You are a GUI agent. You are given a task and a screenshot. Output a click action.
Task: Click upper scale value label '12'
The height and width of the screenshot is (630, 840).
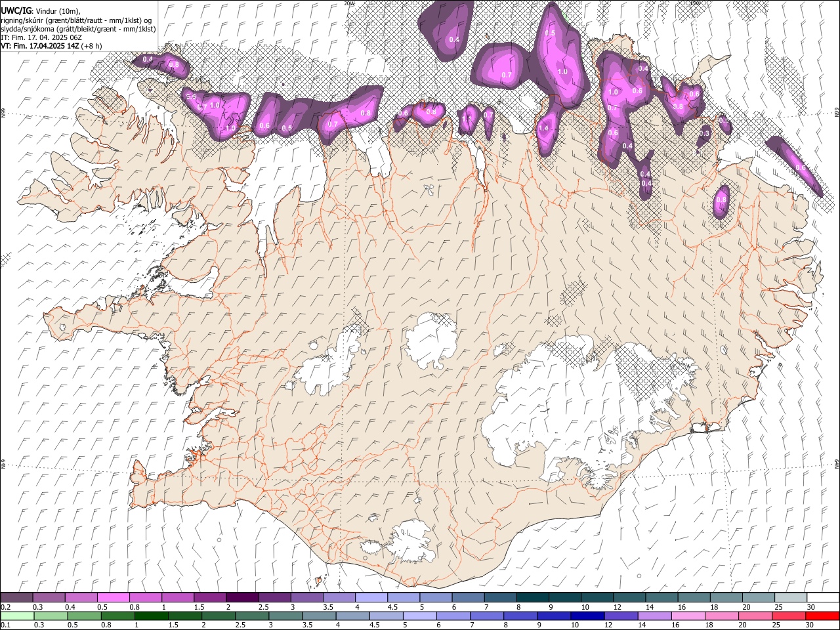[x=618, y=607]
